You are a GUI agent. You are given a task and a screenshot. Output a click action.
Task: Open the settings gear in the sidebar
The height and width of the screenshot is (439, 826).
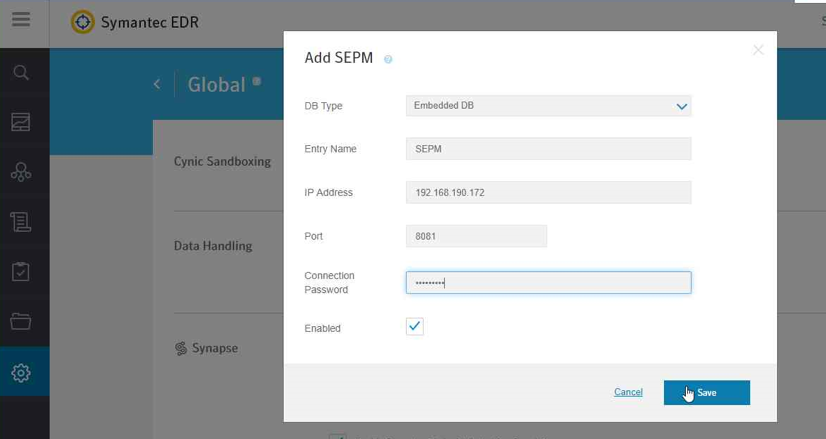(21, 373)
